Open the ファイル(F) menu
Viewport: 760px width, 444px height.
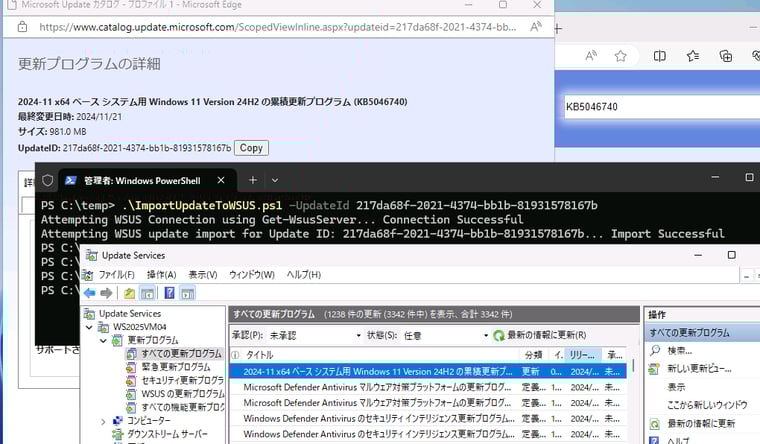pyautogui.click(x=116, y=275)
